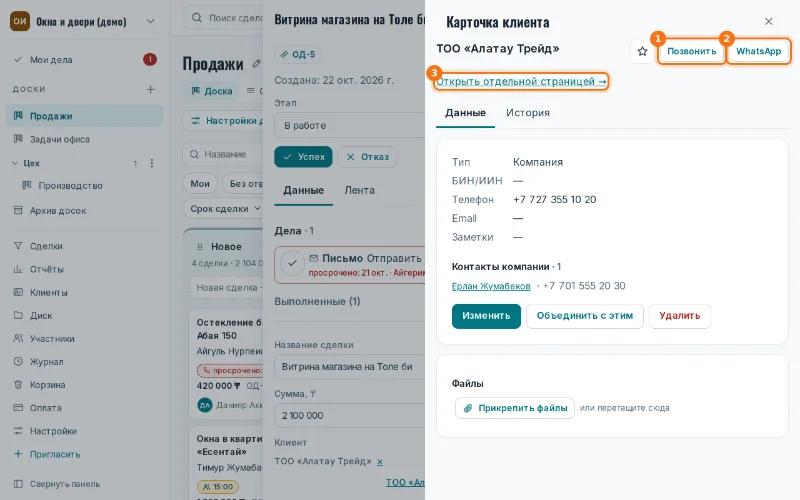Open Мои дела in sidebar

point(84,60)
